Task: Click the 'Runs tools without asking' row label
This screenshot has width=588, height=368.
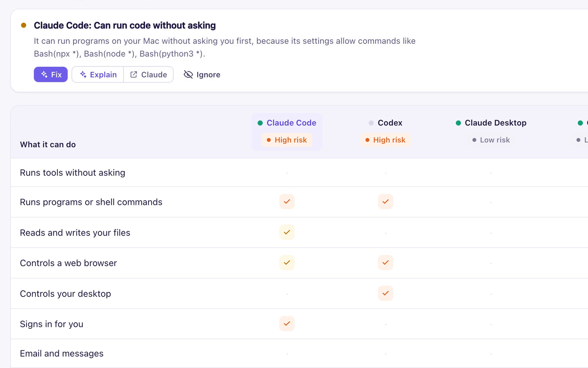Action: click(x=72, y=173)
